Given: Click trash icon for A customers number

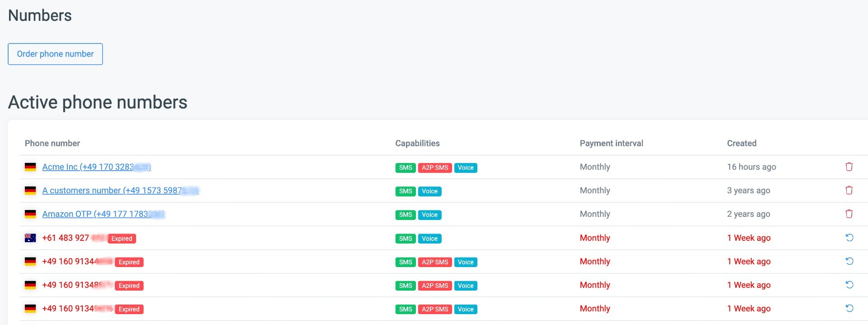Looking at the screenshot, I should coord(849,191).
